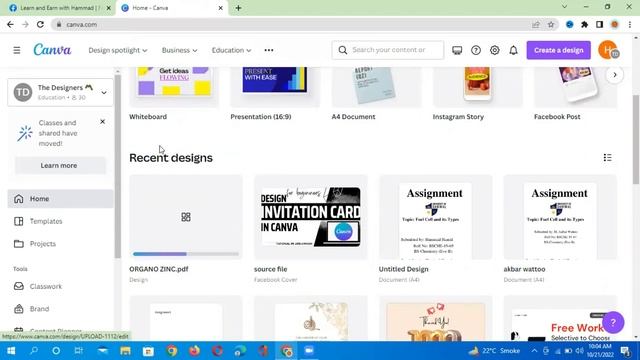Choose Whiteboard design type
Screen dimensions: 640x360
[174, 94]
